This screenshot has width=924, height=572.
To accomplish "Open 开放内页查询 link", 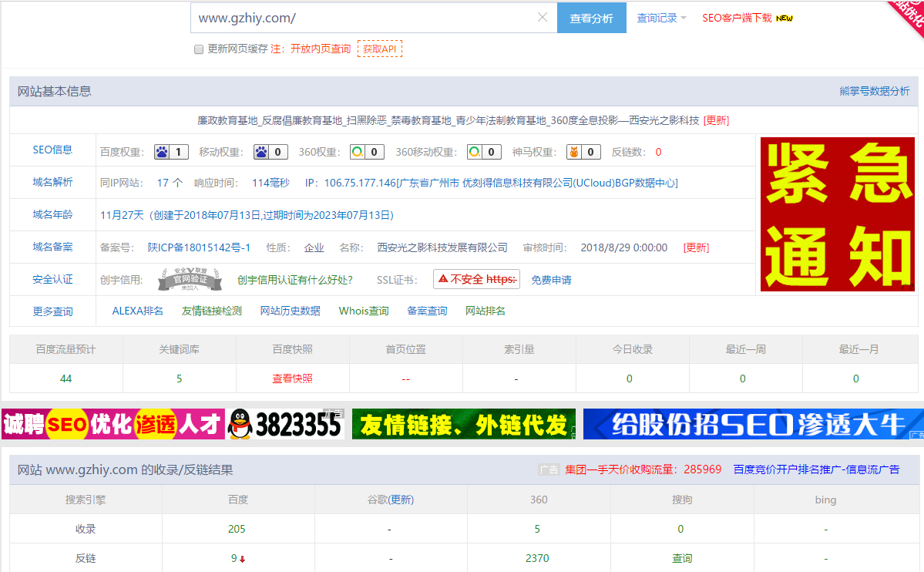I will click(321, 49).
